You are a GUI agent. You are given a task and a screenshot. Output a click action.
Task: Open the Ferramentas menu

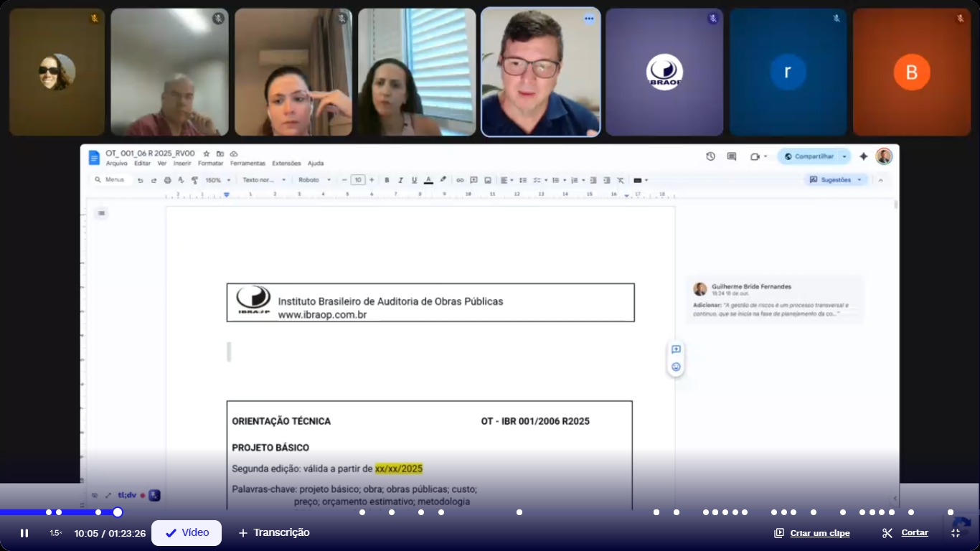(248, 164)
